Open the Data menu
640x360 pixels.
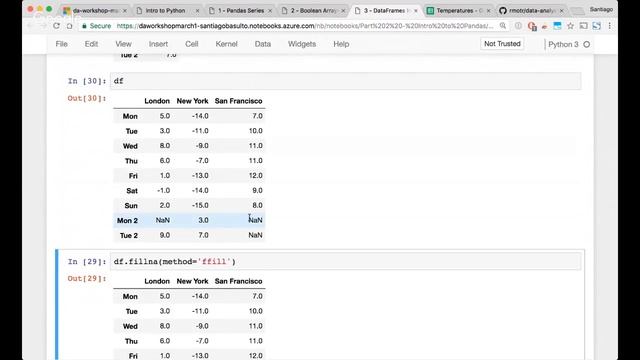[263, 44]
